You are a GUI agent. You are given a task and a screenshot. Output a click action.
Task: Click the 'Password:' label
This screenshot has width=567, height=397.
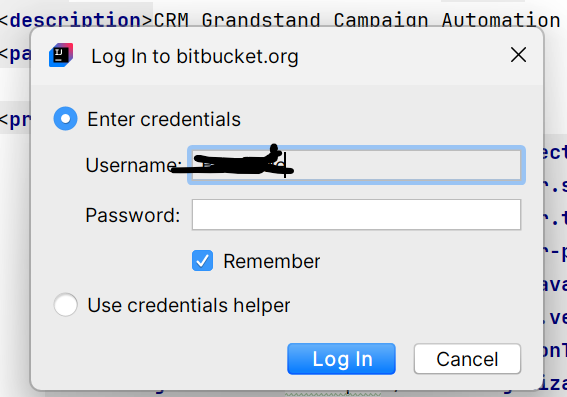click(x=133, y=215)
